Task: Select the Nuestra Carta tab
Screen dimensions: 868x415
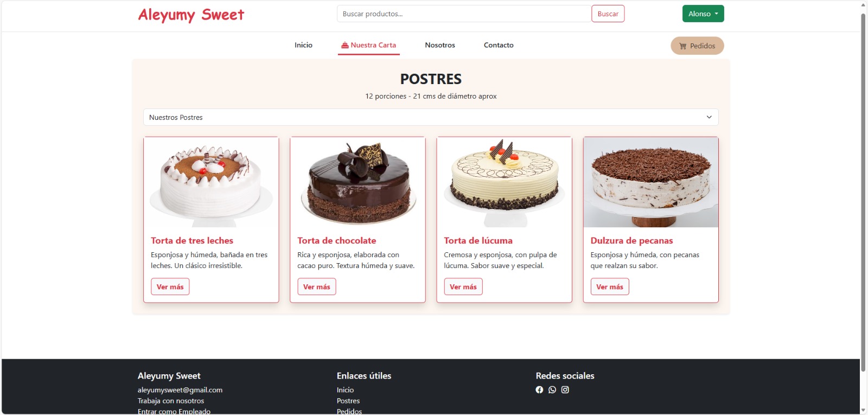Action: (369, 46)
